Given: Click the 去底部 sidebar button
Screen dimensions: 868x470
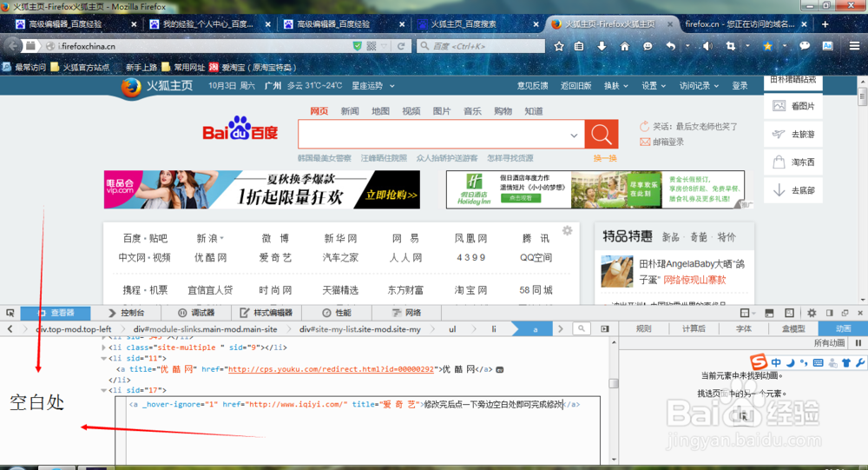Looking at the screenshot, I should tap(793, 190).
